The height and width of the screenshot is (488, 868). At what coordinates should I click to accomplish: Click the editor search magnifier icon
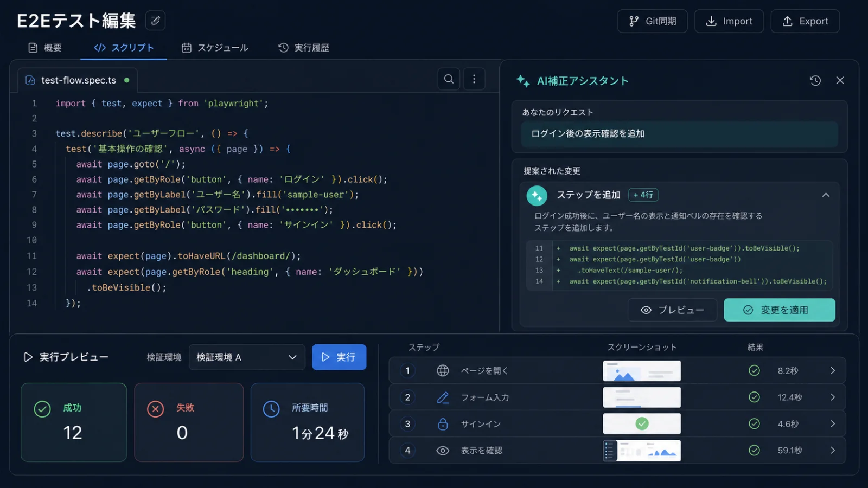click(x=449, y=79)
